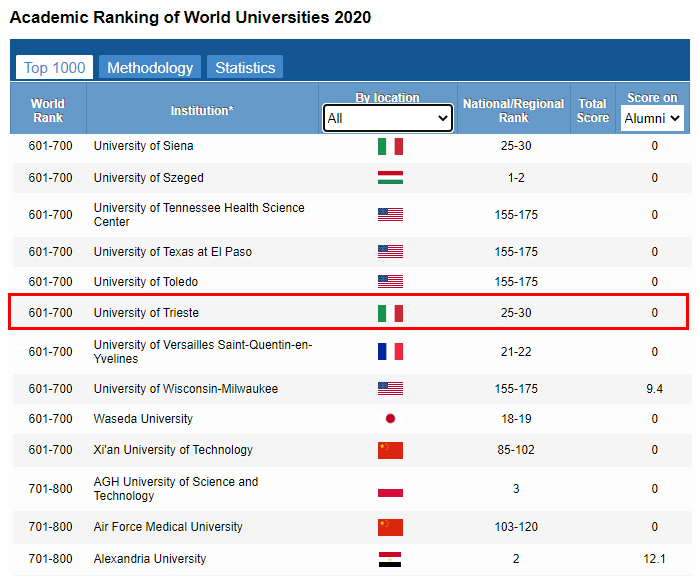Click US flag for University of Toledo
The width and height of the screenshot is (697, 576).
(390, 281)
